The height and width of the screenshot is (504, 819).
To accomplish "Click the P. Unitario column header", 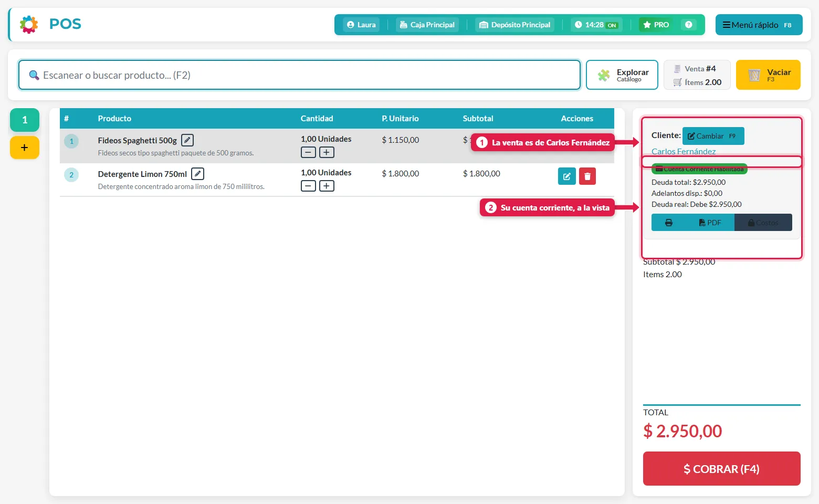I will click(x=400, y=119).
